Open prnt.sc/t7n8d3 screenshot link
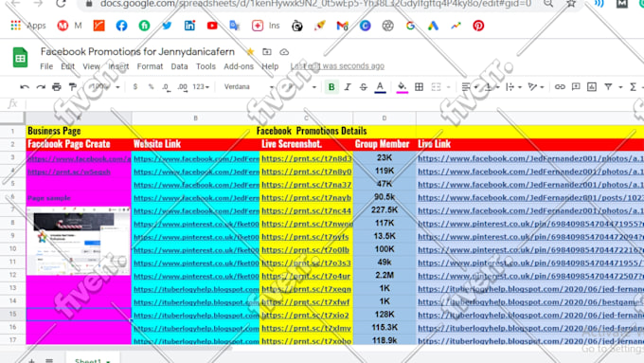Image resolution: width=644 pixels, height=363 pixels. [307, 158]
